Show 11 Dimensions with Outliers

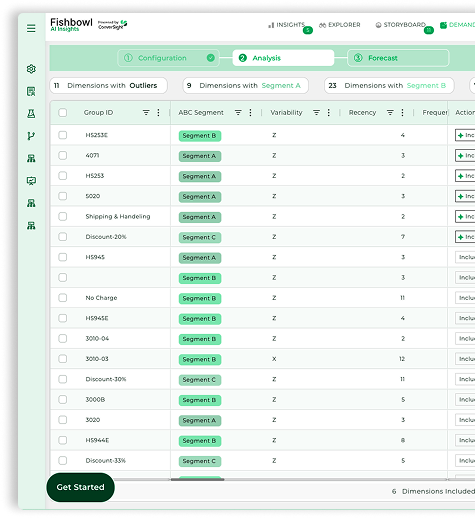[x=109, y=86]
